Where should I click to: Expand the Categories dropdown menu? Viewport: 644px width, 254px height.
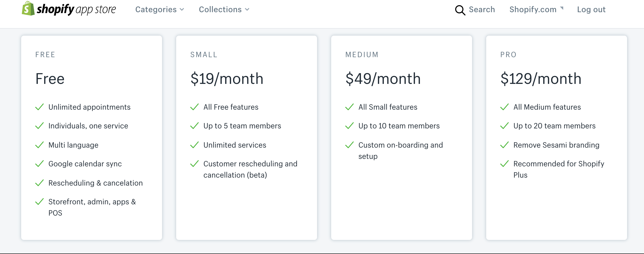tap(159, 9)
